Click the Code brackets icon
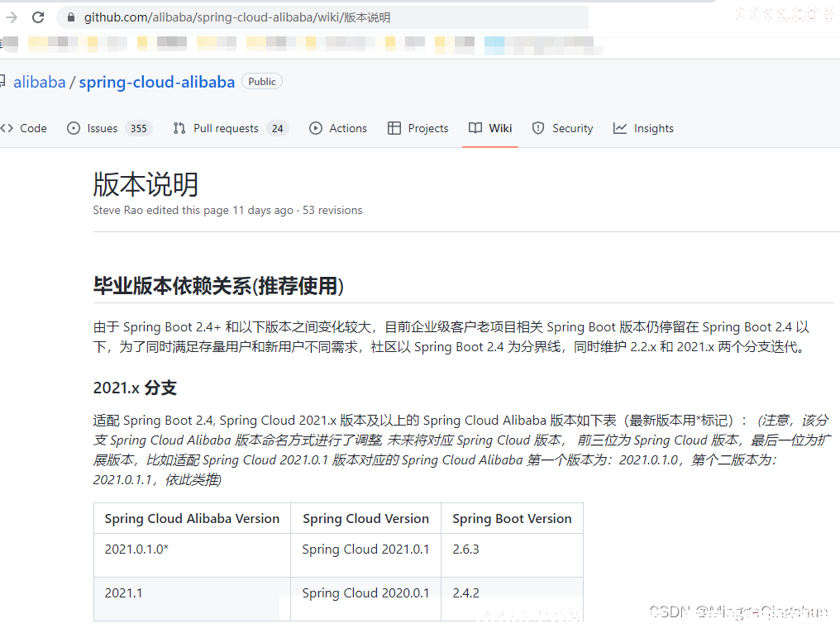Screen dimensions: 840x628 point(7,128)
